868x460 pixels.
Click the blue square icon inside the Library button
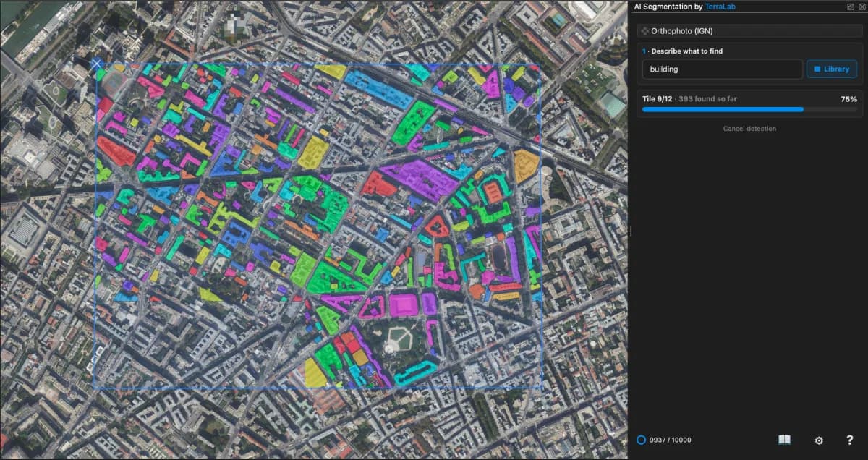tap(817, 69)
